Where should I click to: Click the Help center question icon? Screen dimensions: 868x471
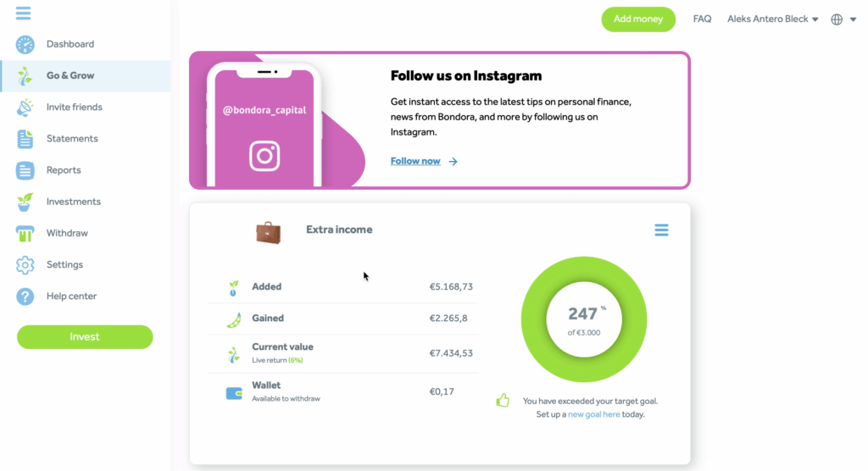click(25, 296)
